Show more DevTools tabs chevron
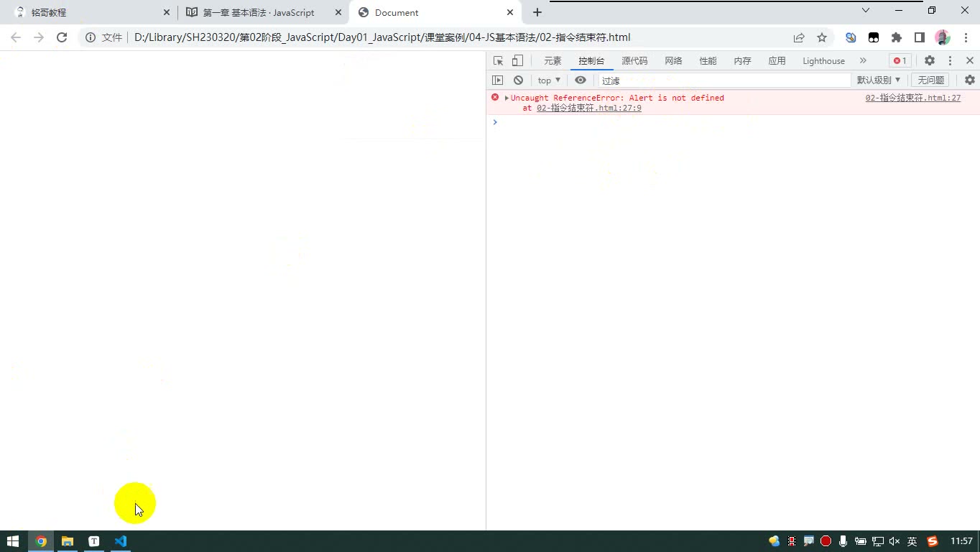This screenshot has width=980, height=552. coord(863,61)
